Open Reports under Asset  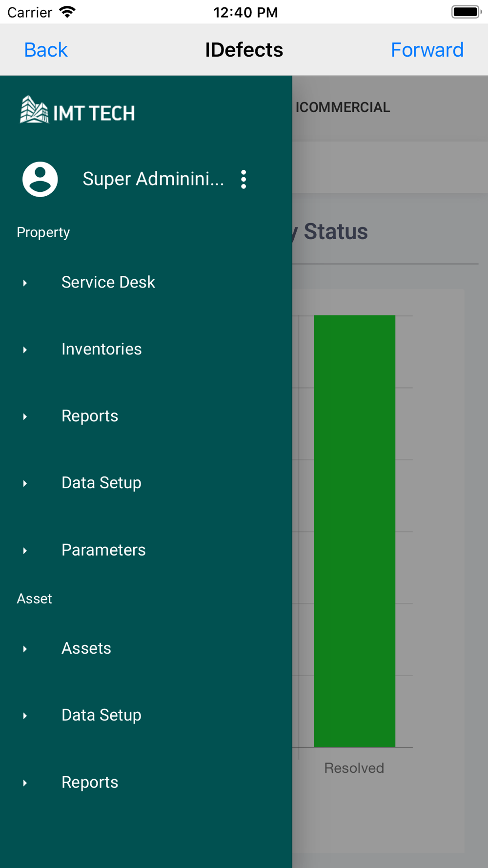[90, 782]
